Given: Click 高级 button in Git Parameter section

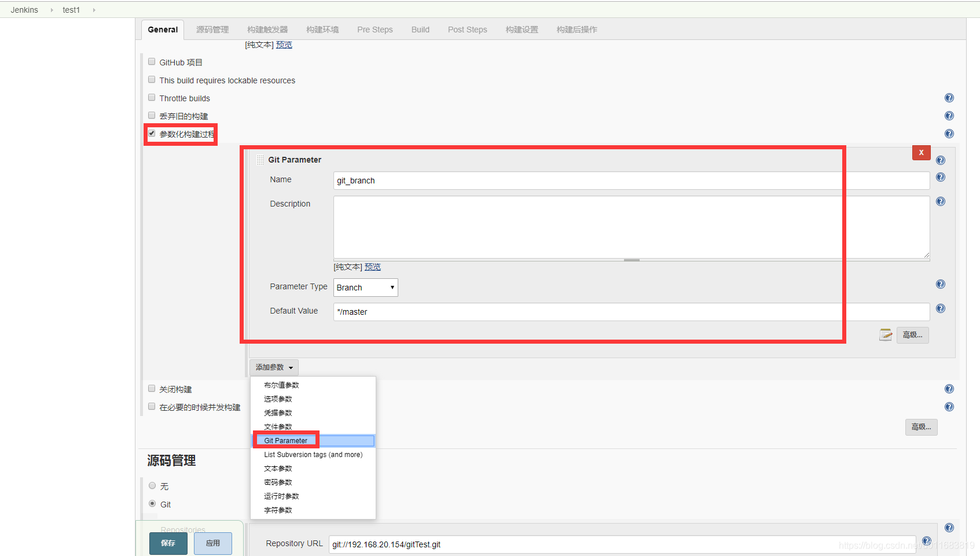Looking at the screenshot, I should (x=913, y=335).
